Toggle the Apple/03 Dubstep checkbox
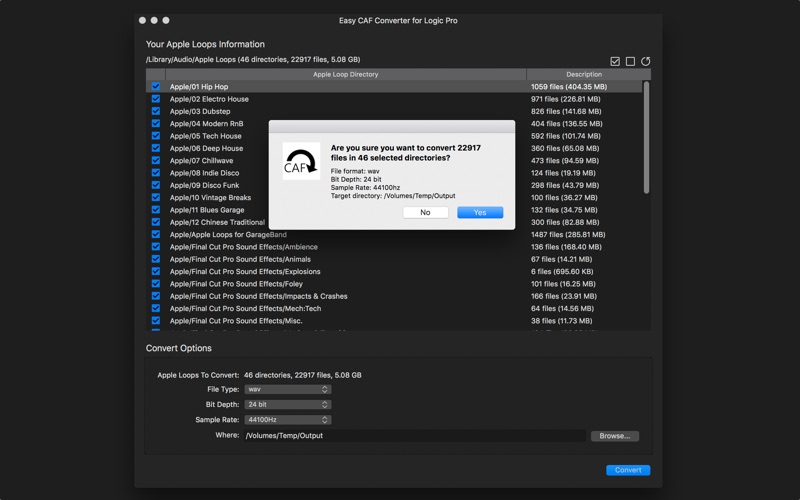 156,111
